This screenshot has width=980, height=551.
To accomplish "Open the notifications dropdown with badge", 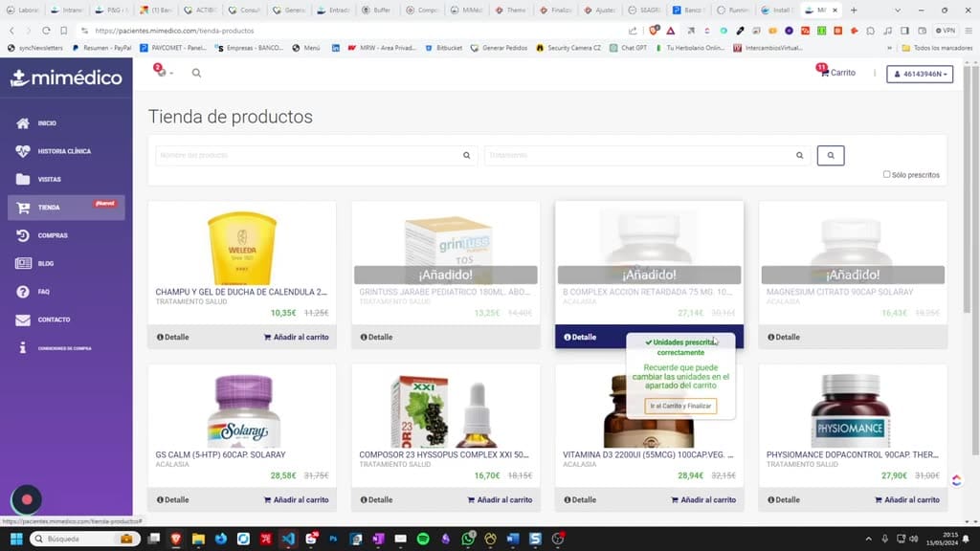I will point(163,71).
